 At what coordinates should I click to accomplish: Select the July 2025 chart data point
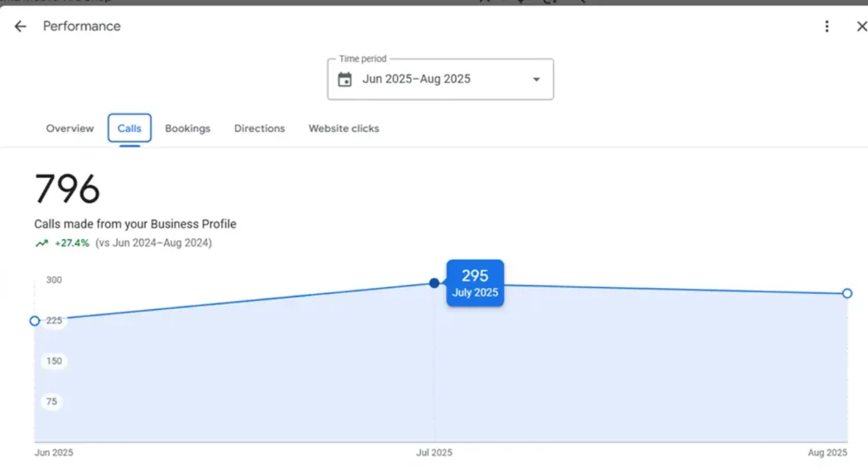[435, 283]
